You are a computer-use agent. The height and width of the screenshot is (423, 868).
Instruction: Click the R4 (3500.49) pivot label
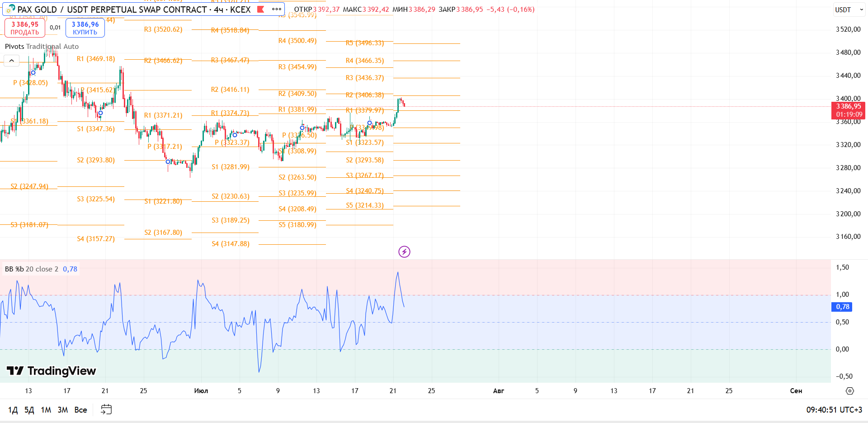click(x=297, y=41)
